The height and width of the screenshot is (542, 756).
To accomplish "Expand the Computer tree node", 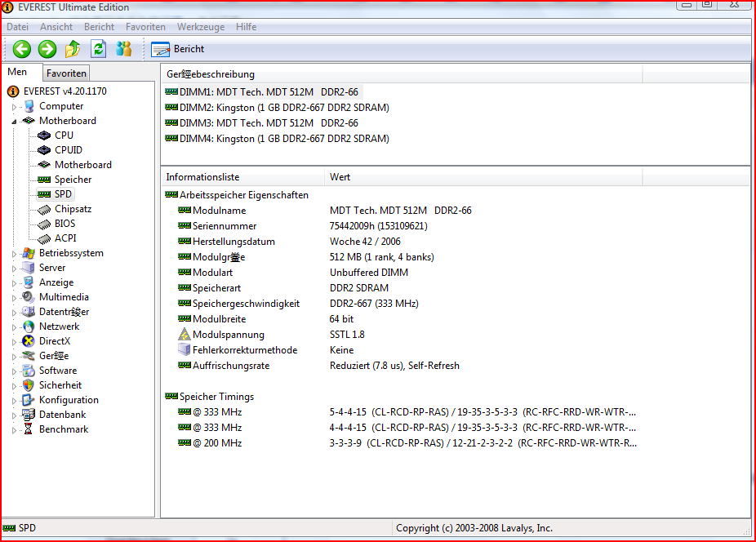I will (14, 107).
